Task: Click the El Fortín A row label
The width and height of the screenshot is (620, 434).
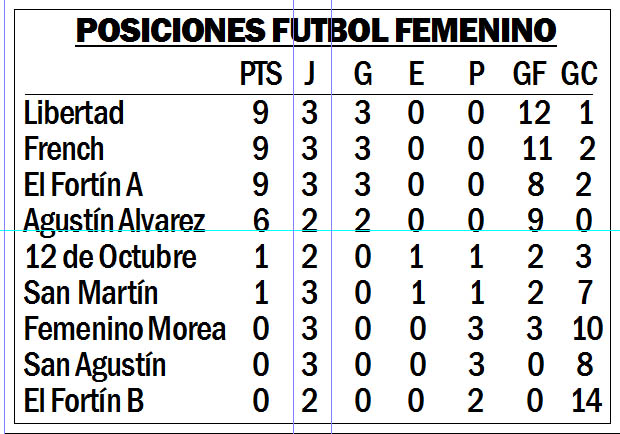Action: (83, 185)
